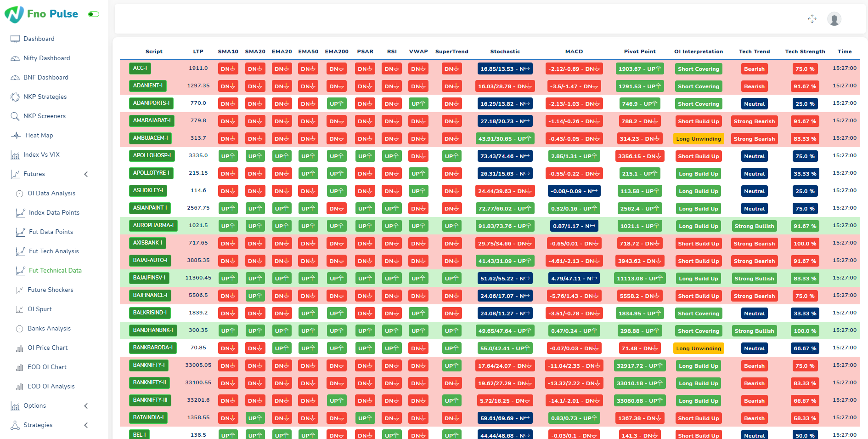Click BATAINDIA-I Stochastic 59.61/69.69 badge
This screenshot has height=439, width=868.
click(x=505, y=418)
